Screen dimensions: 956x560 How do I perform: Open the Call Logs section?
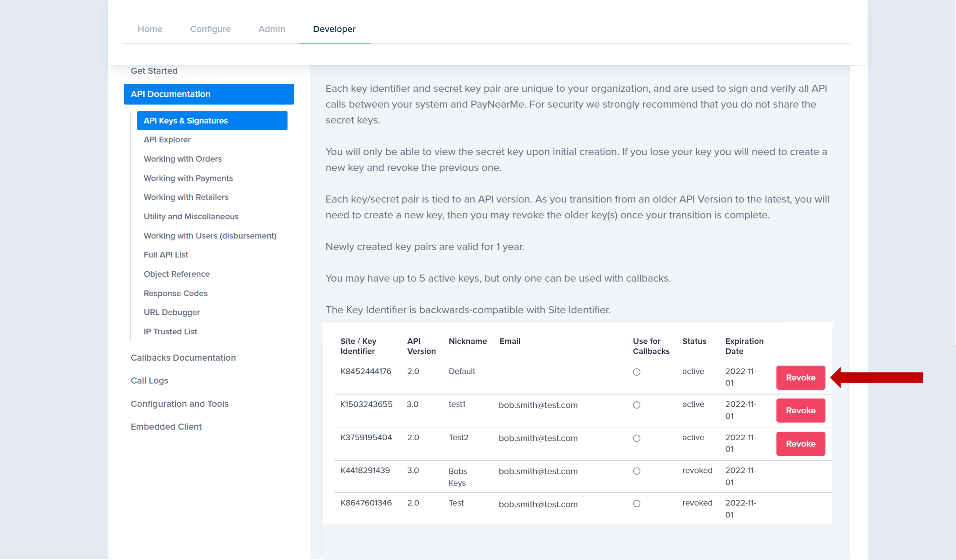(149, 380)
